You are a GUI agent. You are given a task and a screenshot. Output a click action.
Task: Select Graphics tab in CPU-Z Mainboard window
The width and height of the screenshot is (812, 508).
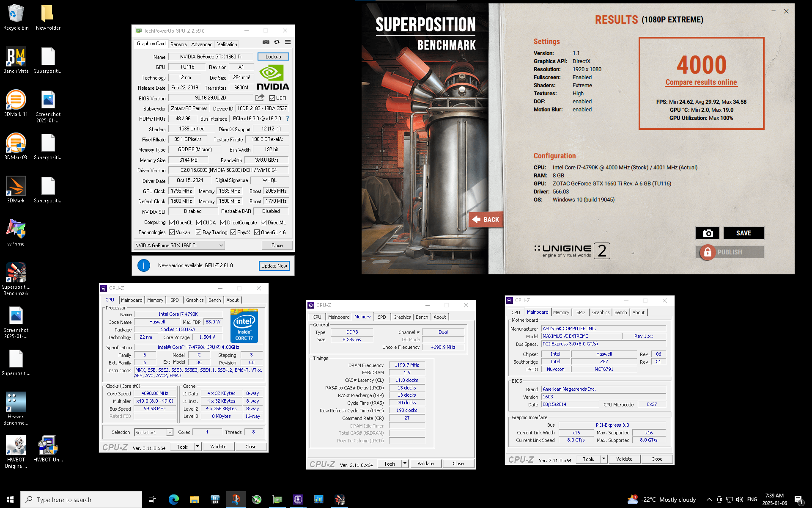(x=601, y=312)
